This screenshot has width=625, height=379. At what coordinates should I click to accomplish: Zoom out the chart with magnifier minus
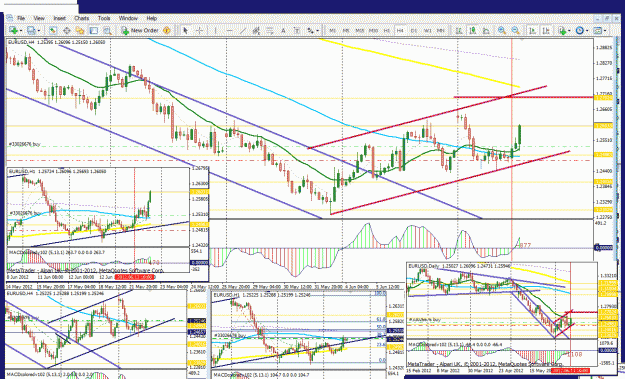coord(515,30)
